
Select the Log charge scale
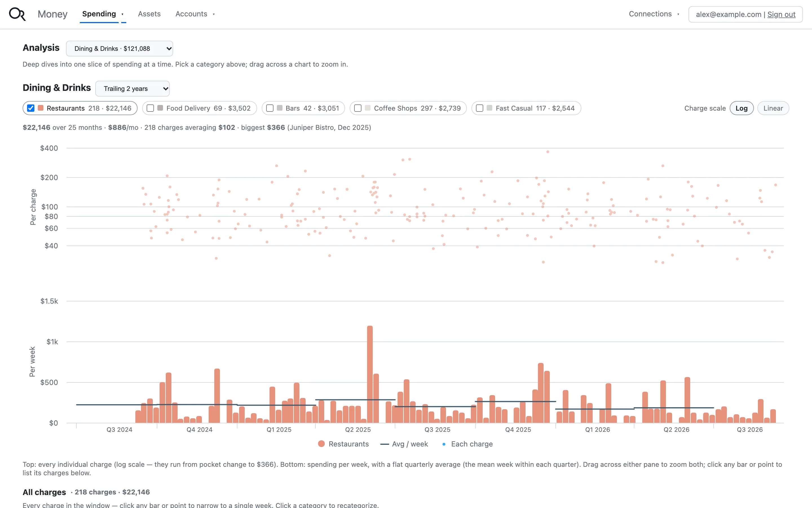(742, 108)
